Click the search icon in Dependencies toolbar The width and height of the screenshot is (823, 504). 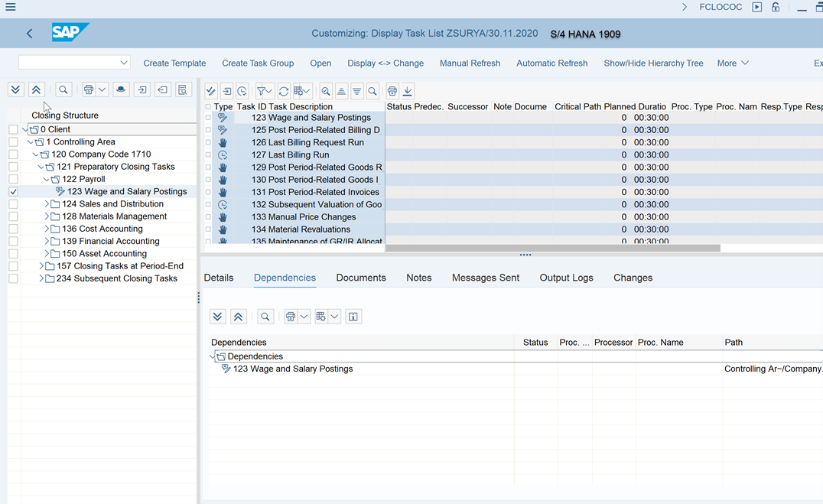point(265,317)
